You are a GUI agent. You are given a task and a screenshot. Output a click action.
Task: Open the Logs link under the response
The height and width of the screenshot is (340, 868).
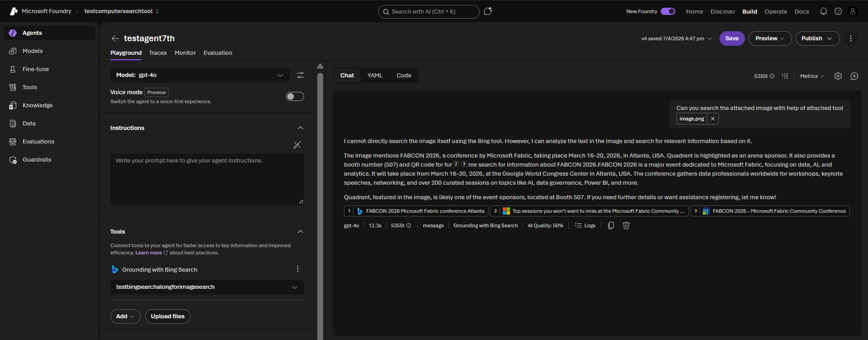pos(585,225)
